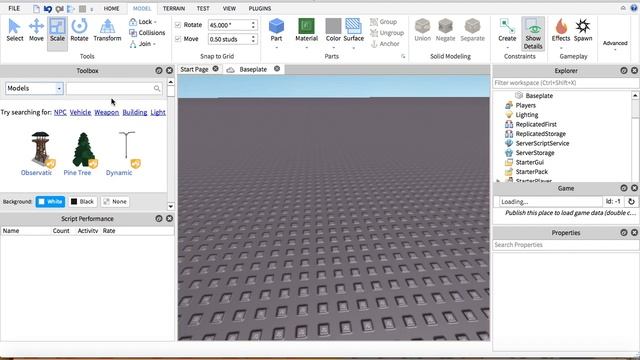Click the Filter workspace search field

(x=566, y=83)
